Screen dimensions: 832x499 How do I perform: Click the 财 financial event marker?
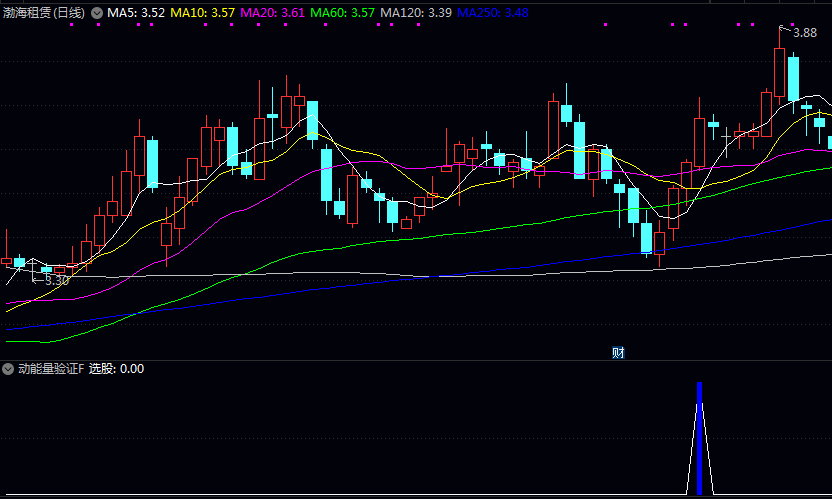(618, 352)
